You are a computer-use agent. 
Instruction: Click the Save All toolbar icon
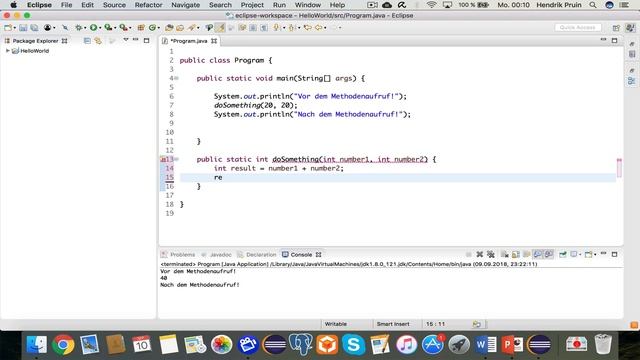[x=34, y=28]
